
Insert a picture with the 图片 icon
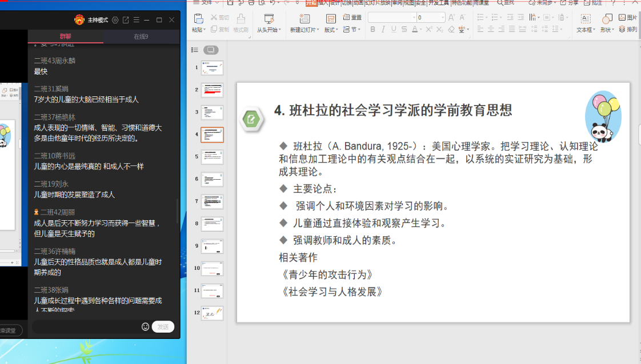[x=628, y=18]
